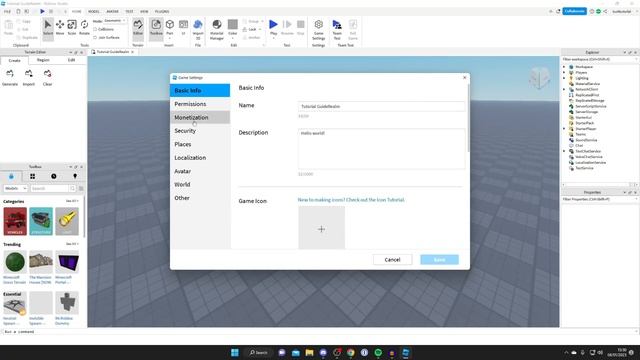Viewport: 640px width, 360px height.
Task: Click the Color swatch button in the ribbon
Action: tap(233, 28)
